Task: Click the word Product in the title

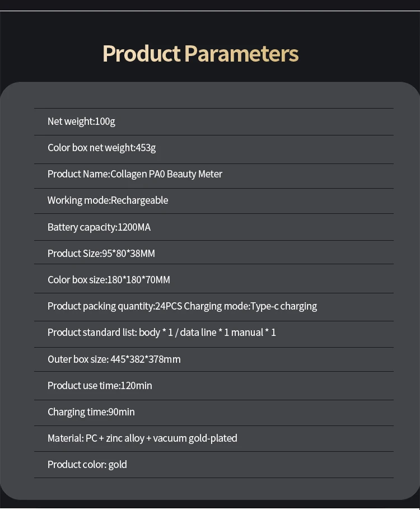Action: [x=141, y=54]
